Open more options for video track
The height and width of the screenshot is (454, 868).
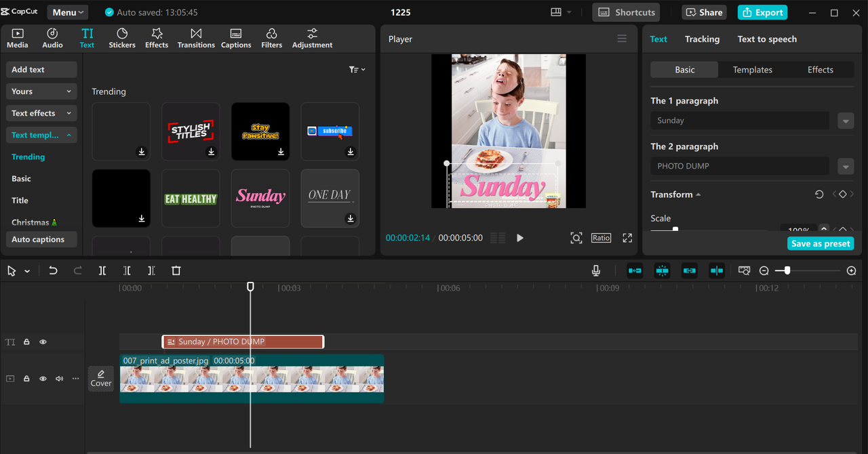[x=75, y=379]
